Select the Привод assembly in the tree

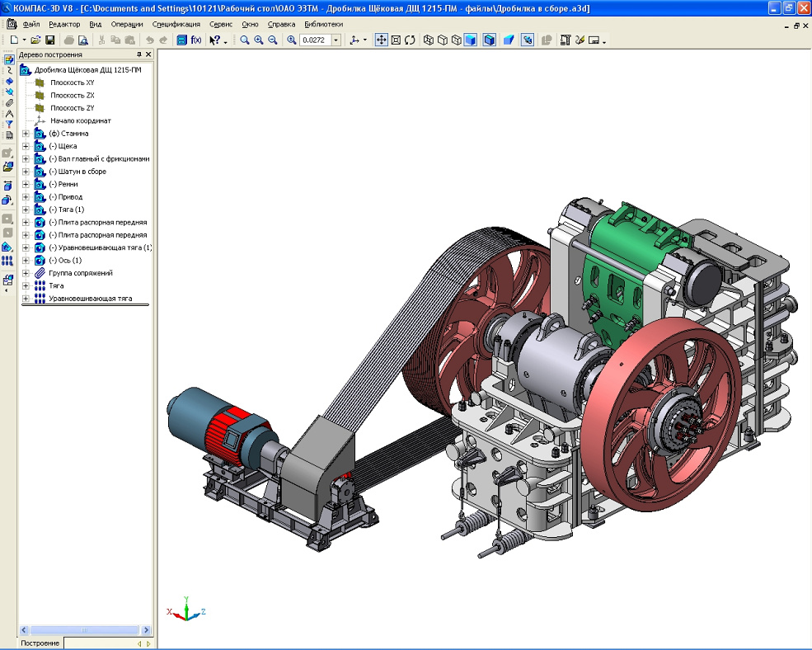65,197
